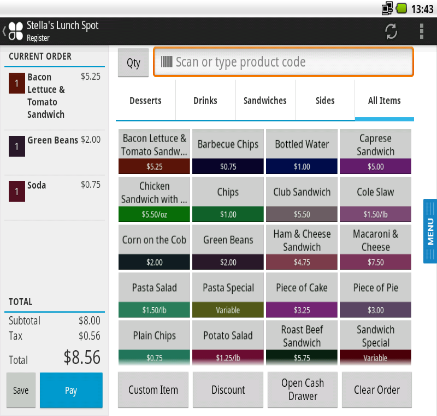
Task: Add Chicken Sandwich with... item tile
Action: coord(154,199)
